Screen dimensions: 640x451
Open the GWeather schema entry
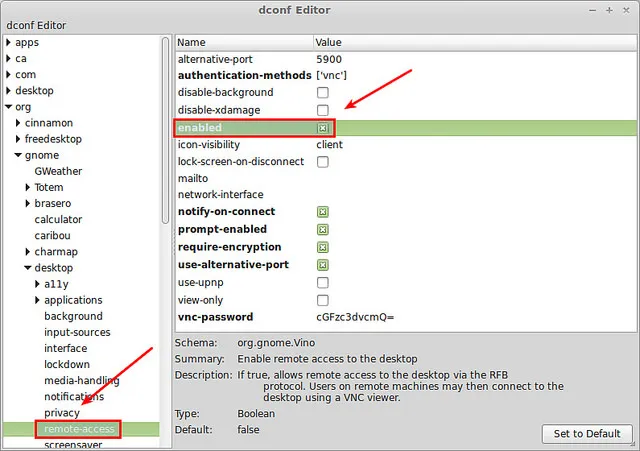pyautogui.click(x=58, y=171)
